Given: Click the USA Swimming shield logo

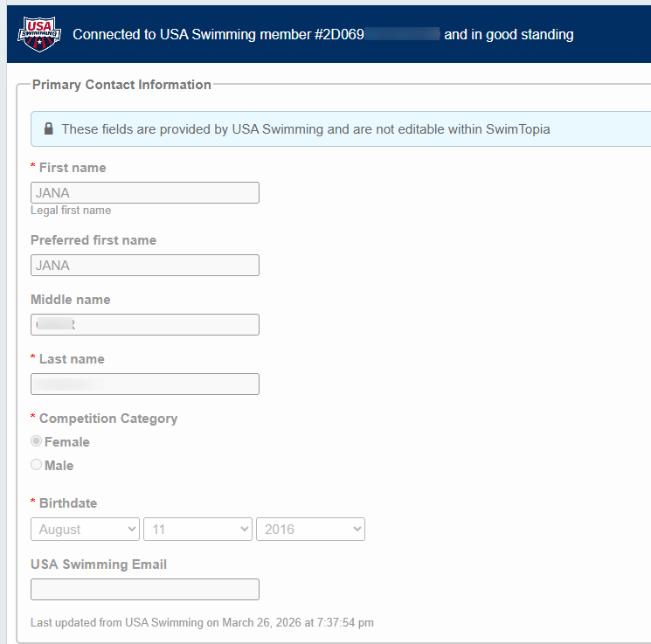Looking at the screenshot, I should pos(39,34).
